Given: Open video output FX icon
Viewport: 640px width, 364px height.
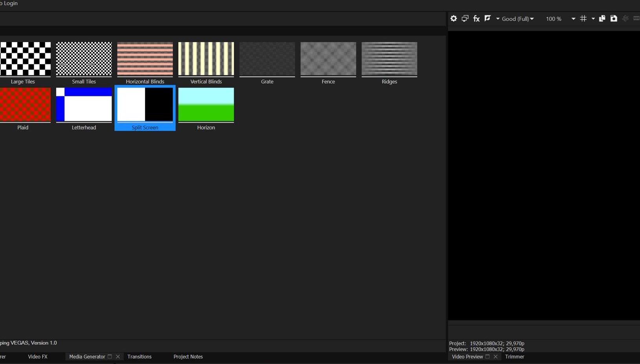Looking at the screenshot, I should pyautogui.click(x=477, y=18).
